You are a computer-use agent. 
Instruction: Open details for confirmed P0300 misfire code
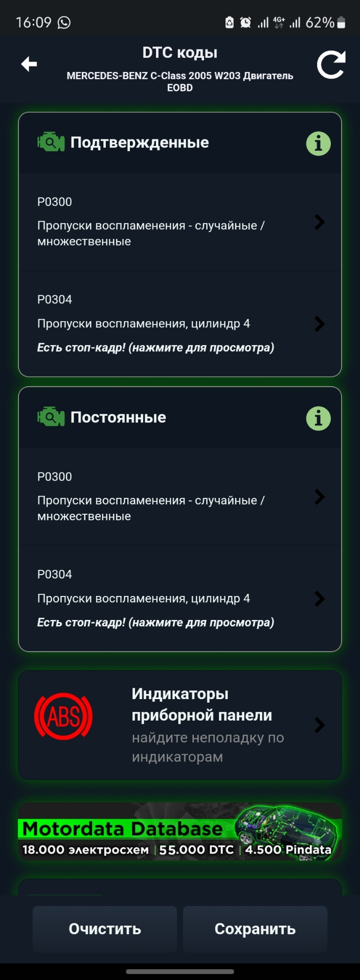[x=180, y=222]
